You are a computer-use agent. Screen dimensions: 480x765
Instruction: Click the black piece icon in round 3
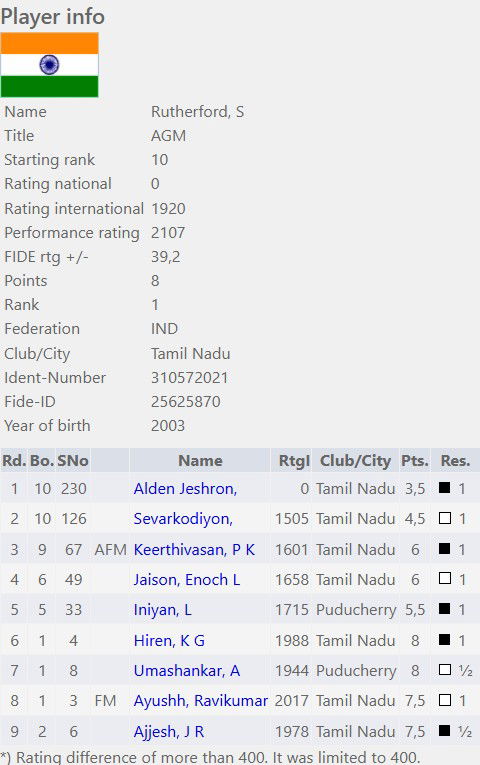pyautogui.click(x=444, y=548)
